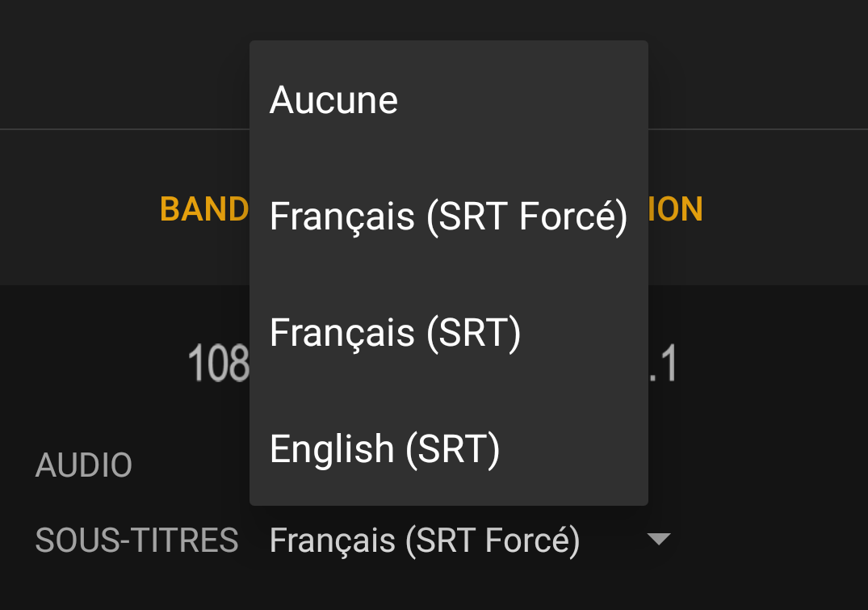This screenshot has width=868, height=610.
Task: Click the first entry in the subtitle popup
Action: [x=333, y=100]
